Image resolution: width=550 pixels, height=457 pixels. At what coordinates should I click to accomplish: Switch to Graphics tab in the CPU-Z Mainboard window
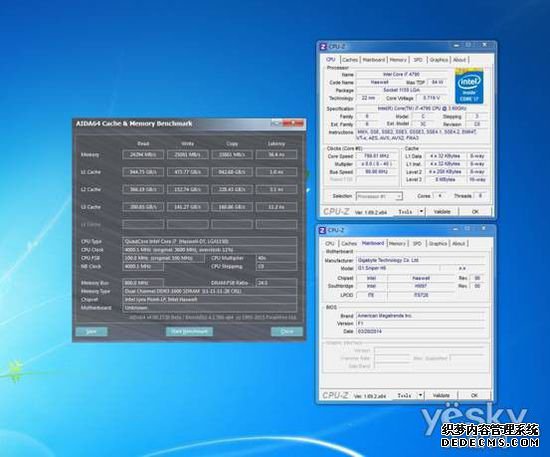click(x=438, y=243)
